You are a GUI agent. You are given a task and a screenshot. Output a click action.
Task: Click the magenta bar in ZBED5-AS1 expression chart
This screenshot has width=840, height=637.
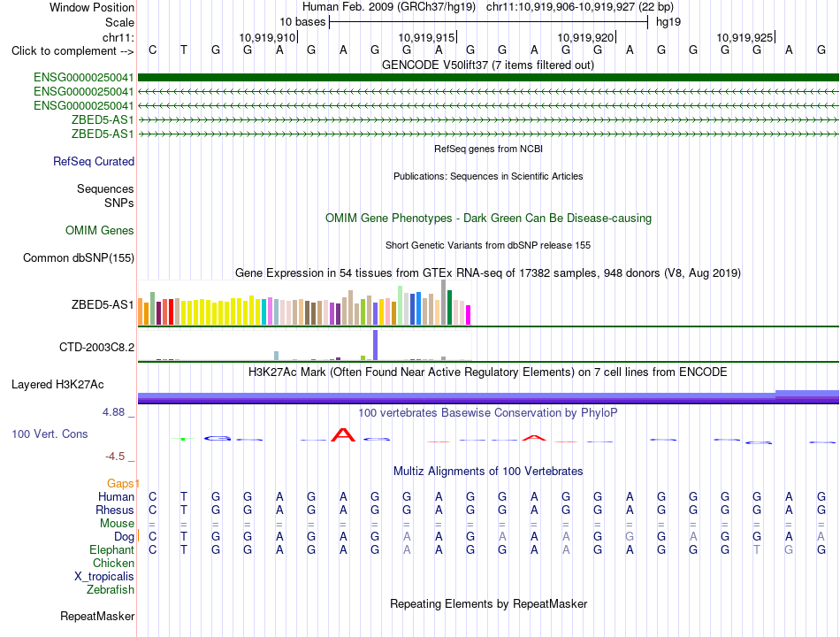[x=468, y=315]
